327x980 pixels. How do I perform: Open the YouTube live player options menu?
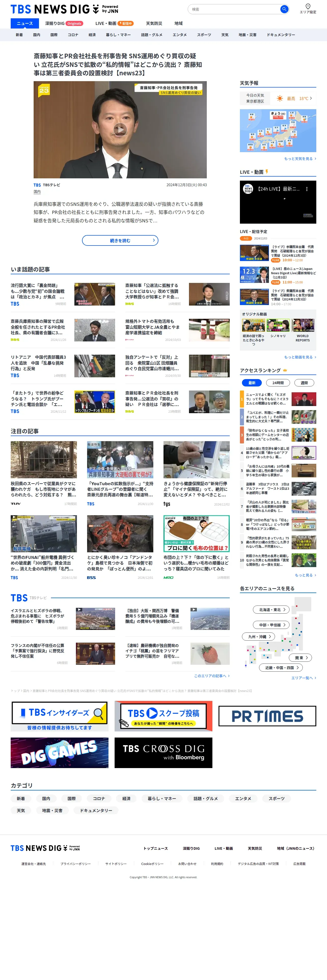coord(307,189)
